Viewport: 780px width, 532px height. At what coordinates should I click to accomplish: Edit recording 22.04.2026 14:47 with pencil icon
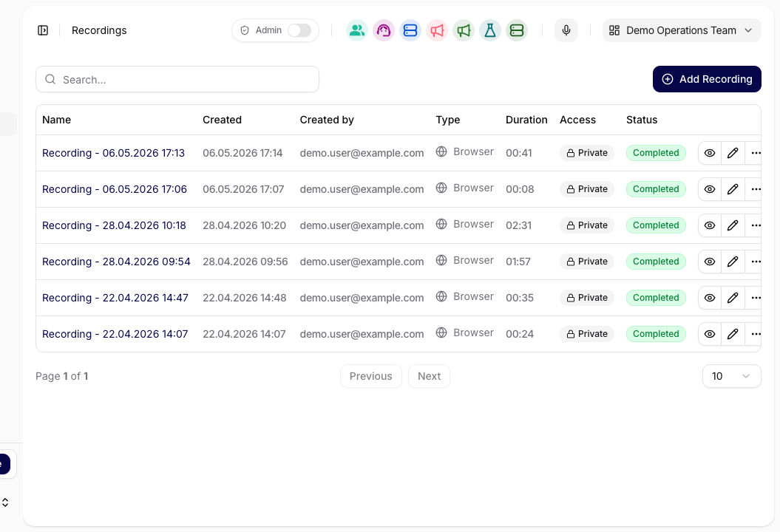click(733, 298)
